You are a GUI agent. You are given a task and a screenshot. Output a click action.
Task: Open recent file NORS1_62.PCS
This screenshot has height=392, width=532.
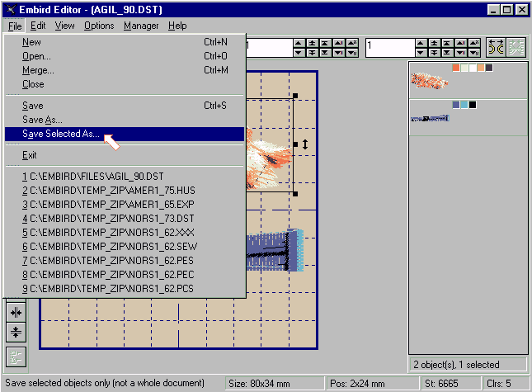click(125, 289)
